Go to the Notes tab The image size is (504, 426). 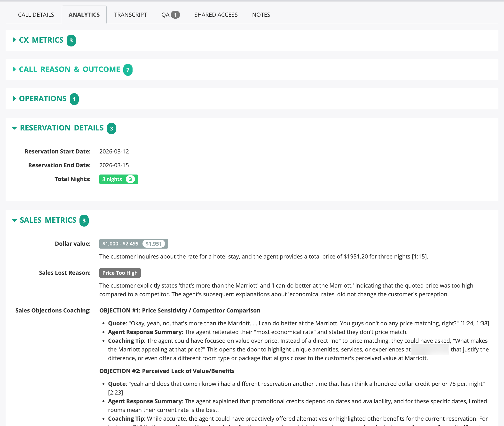[x=261, y=15]
